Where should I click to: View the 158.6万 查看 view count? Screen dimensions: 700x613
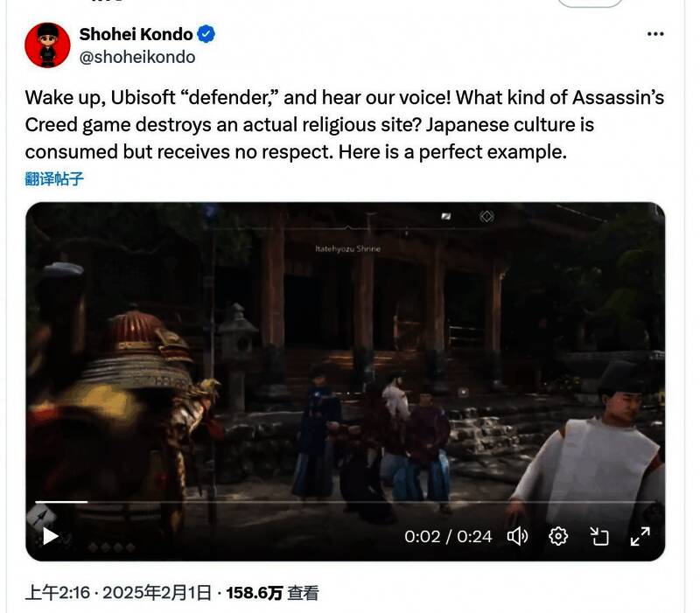(272, 593)
